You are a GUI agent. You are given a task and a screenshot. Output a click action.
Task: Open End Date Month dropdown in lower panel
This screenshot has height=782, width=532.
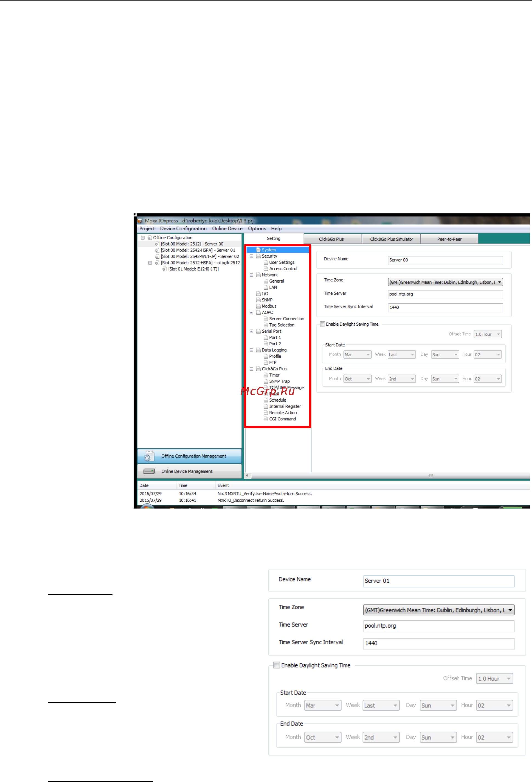point(323,738)
